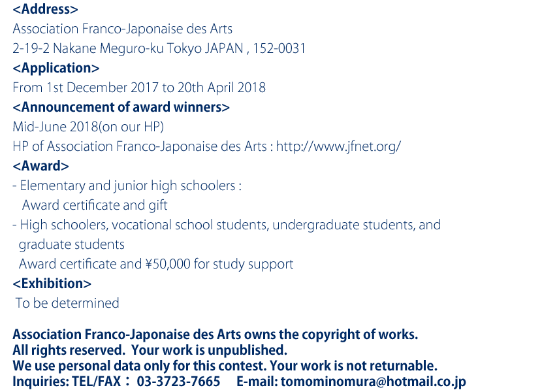Image resolution: width=542 pixels, height=392 pixels.
Task: Click the 'High schoolers, vocational school students' line
Action: pos(227,225)
